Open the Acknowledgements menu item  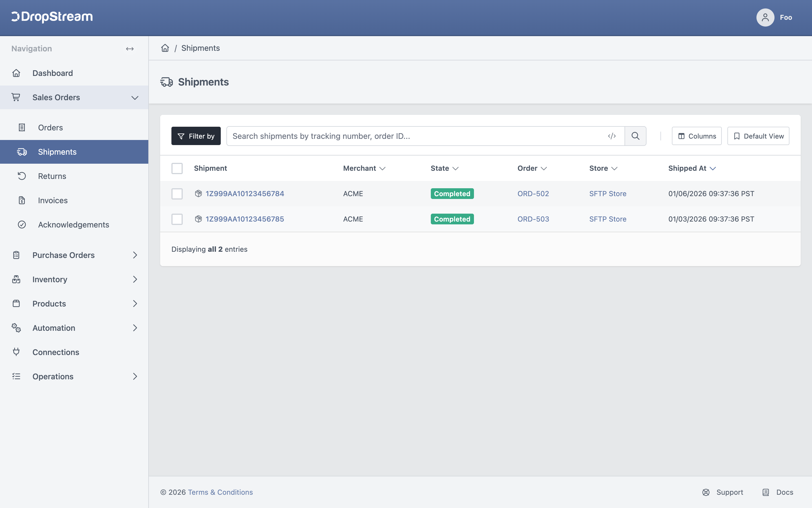tap(74, 224)
